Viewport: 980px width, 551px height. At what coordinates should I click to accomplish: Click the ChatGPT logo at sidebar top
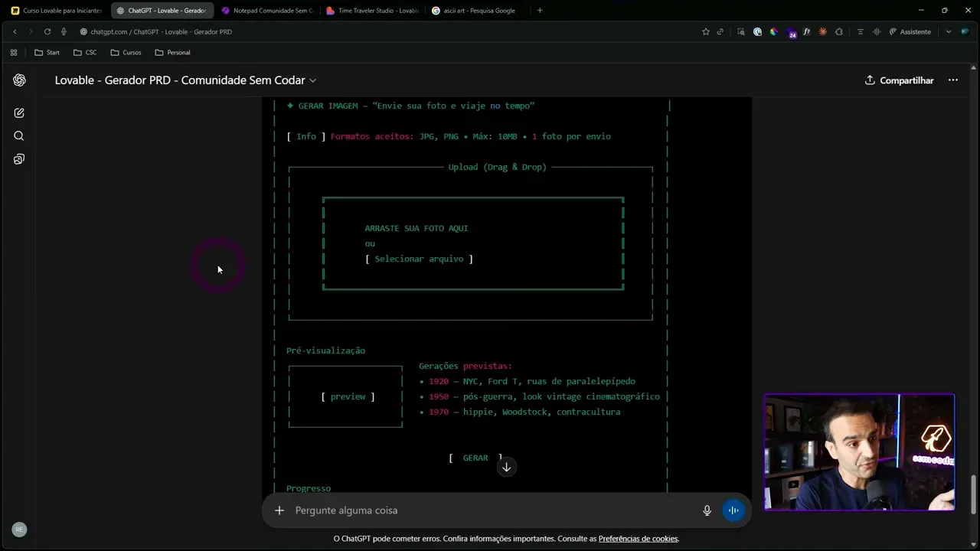coord(19,80)
